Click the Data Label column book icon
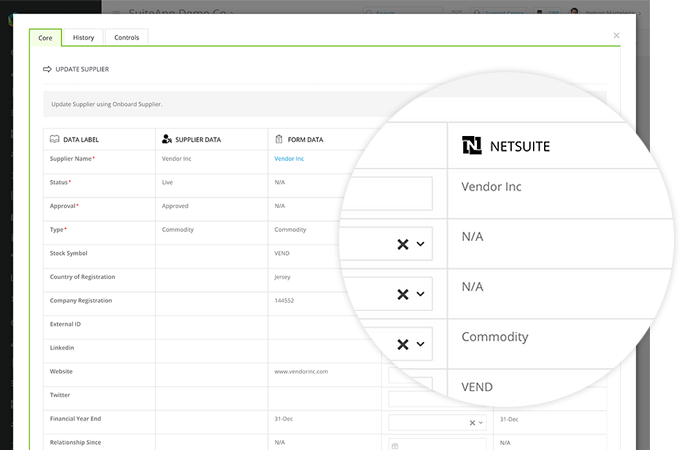The width and height of the screenshot is (683, 450). 54,139
